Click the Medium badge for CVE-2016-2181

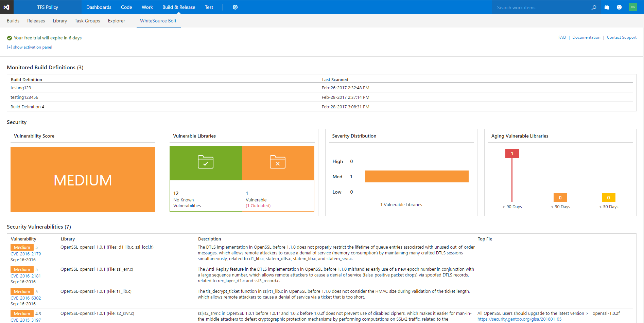(x=22, y=269)
